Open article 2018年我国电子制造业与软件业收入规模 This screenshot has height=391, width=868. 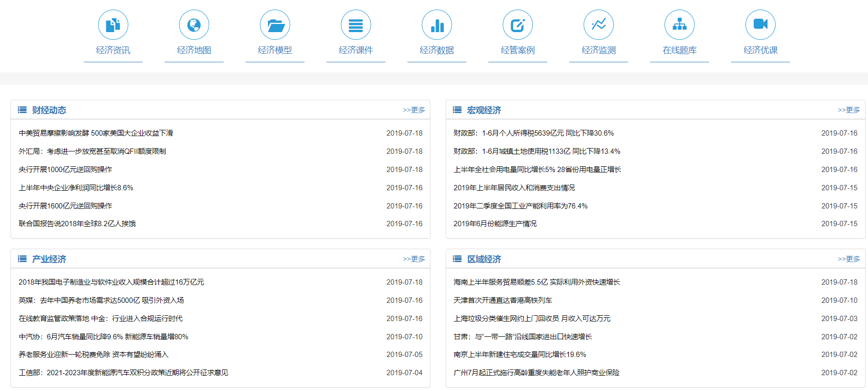(112, 282)
